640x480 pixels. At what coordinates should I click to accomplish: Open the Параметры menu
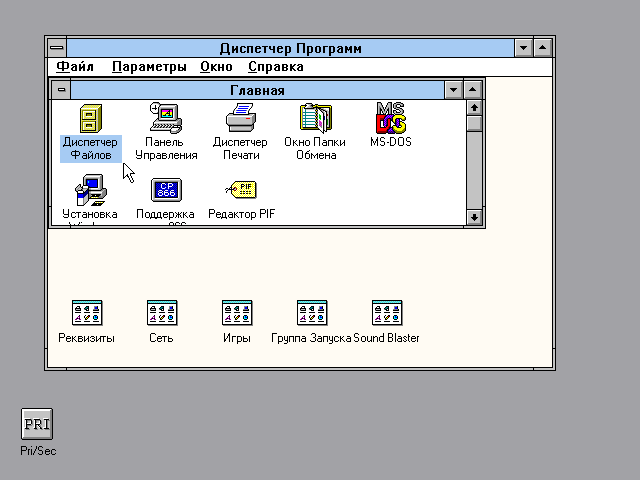click(149, 67)
